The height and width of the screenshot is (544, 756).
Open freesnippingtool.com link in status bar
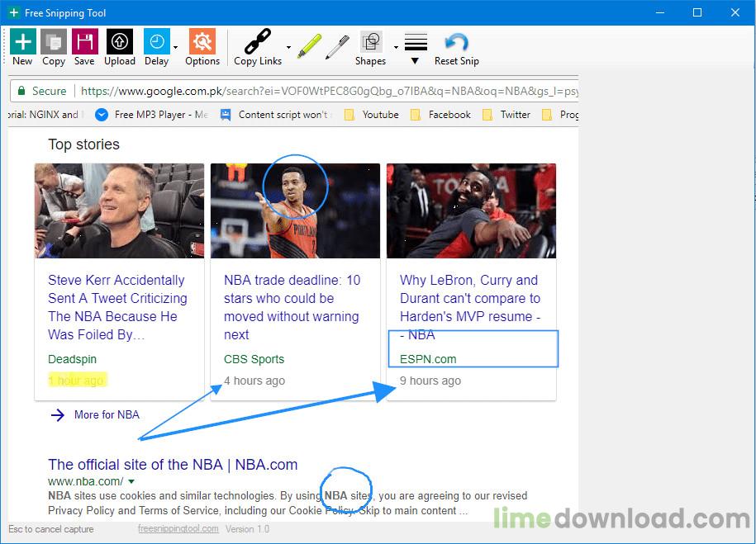tap(178, 528)
